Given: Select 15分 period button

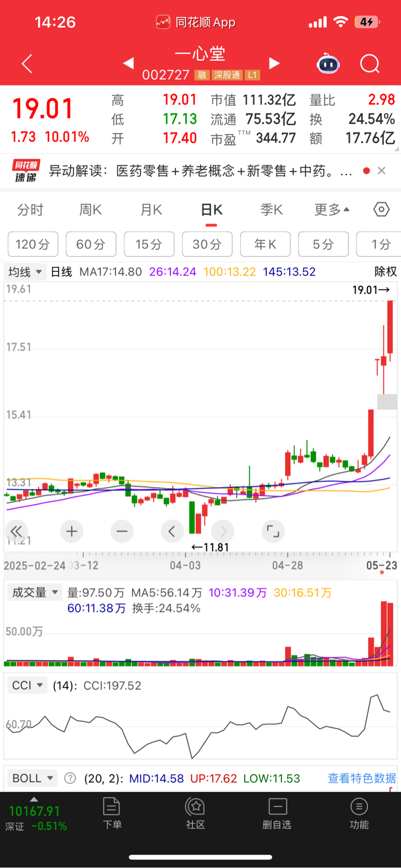Looking at the screenshot, I should point(149,244).
